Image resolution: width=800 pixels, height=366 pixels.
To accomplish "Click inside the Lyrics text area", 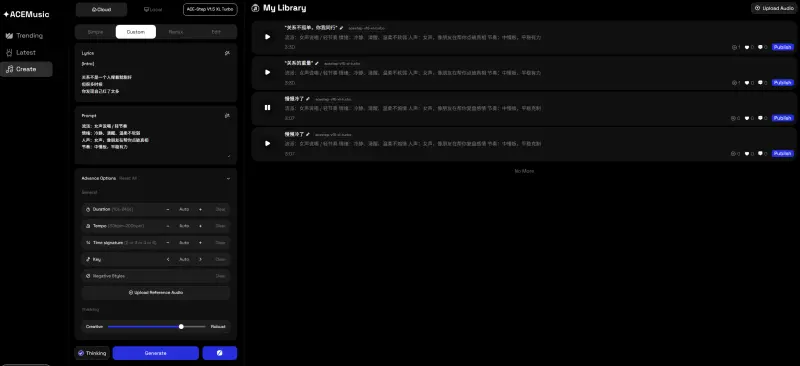I will pyautogui.click(x=156, y=78).
